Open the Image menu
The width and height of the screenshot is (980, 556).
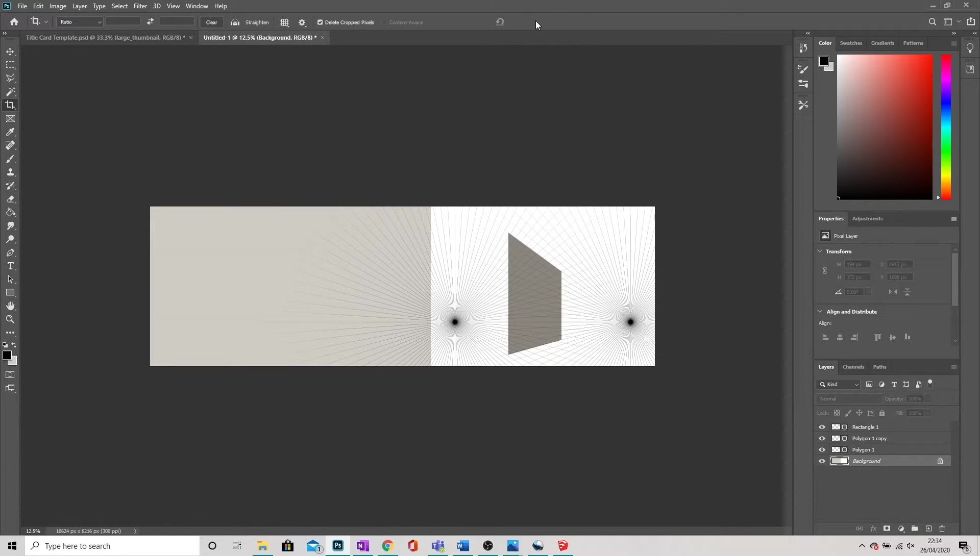pyautogui.click(x=58, y=6)
